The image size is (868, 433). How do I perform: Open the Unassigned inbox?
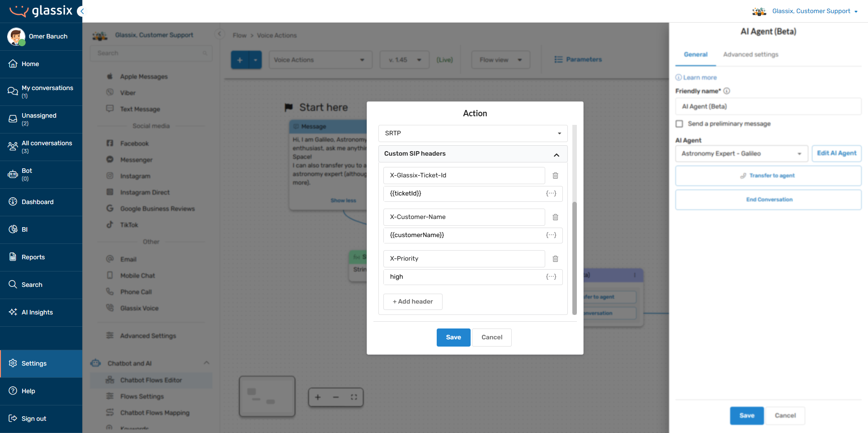tap(41, 119)
